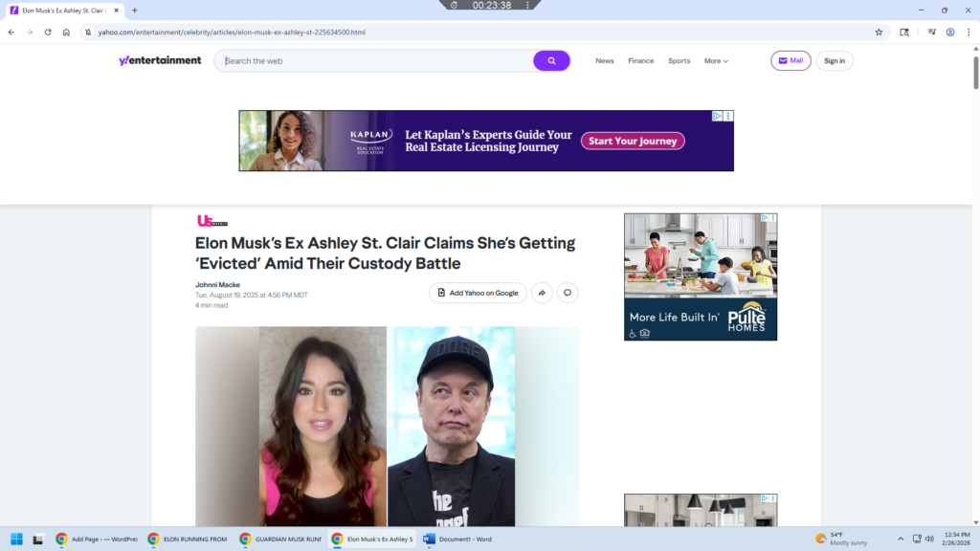
Task: Open comments via speech bubble icon
Action: (x=568, y=293)
